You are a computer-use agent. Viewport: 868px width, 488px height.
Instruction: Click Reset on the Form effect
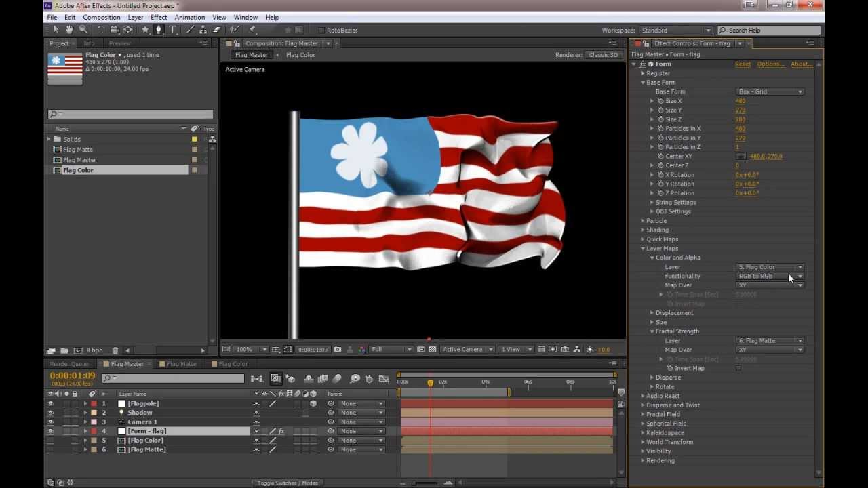(x=743, y=64)
